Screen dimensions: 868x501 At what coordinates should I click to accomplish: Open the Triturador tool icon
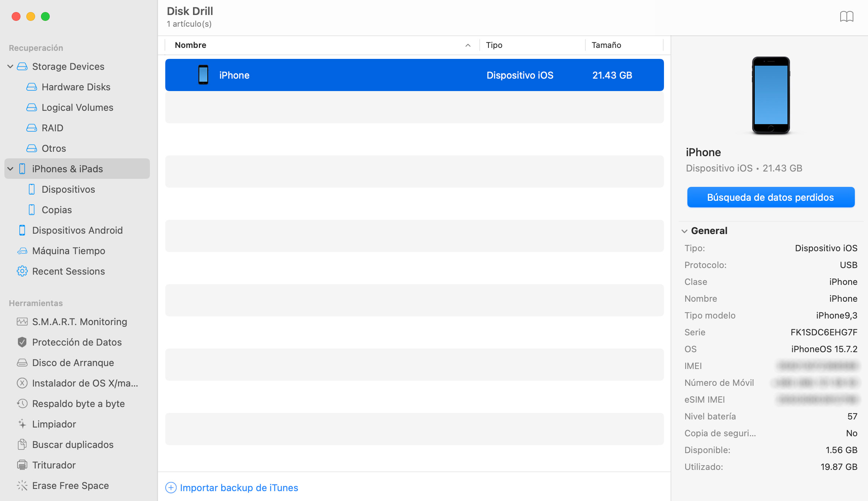click(x=22, y=465)
